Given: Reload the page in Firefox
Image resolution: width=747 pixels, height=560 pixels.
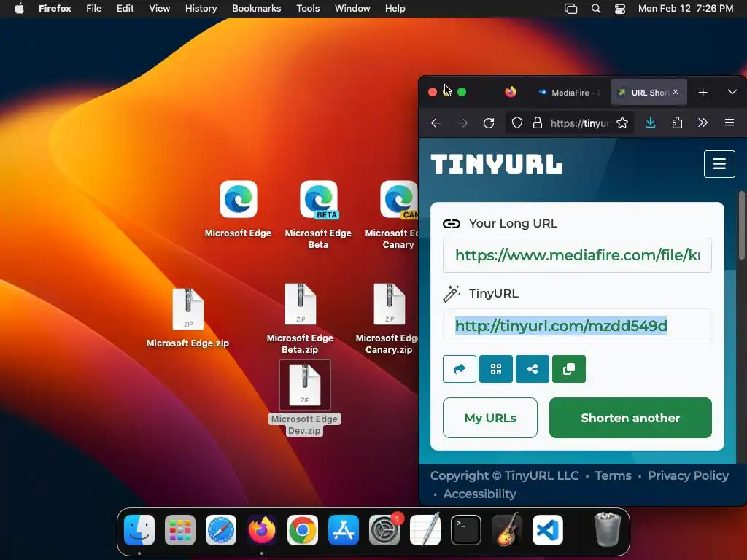Looking at the screenshot, I should click(x=489, y=123).
